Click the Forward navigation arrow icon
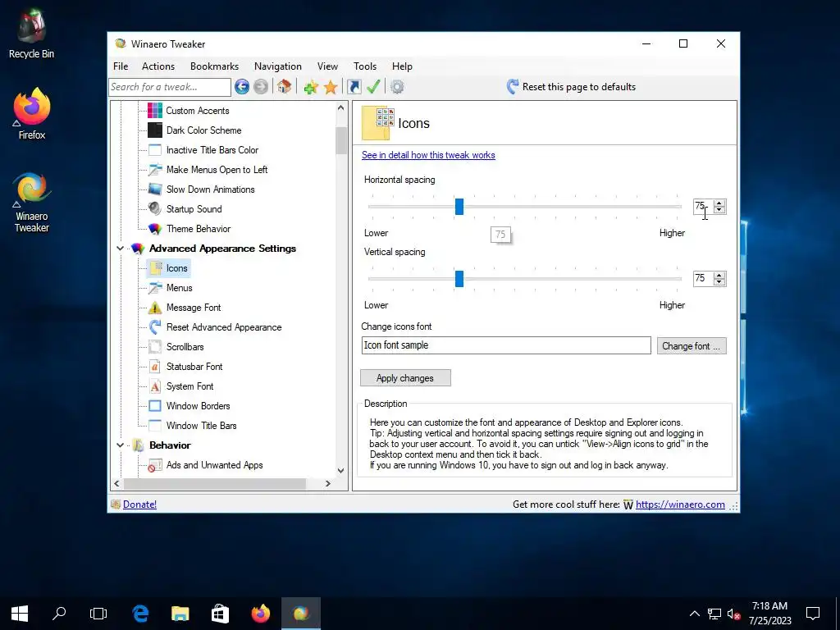The image size is (840, 630). [x=261, y=87]
